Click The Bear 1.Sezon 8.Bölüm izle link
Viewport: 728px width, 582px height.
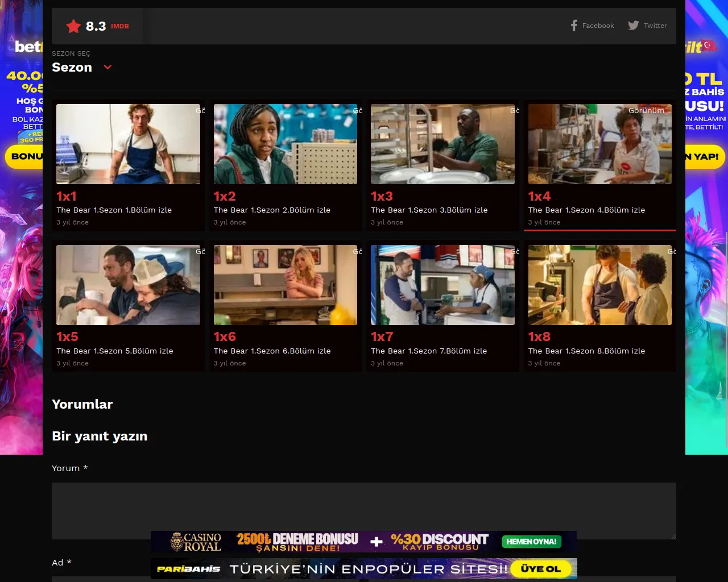[586, 351]
